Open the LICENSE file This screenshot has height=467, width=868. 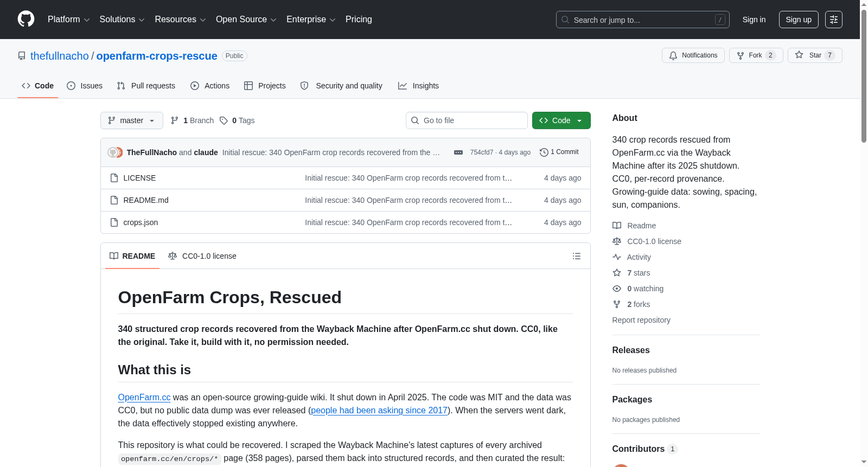coord(139,178)
